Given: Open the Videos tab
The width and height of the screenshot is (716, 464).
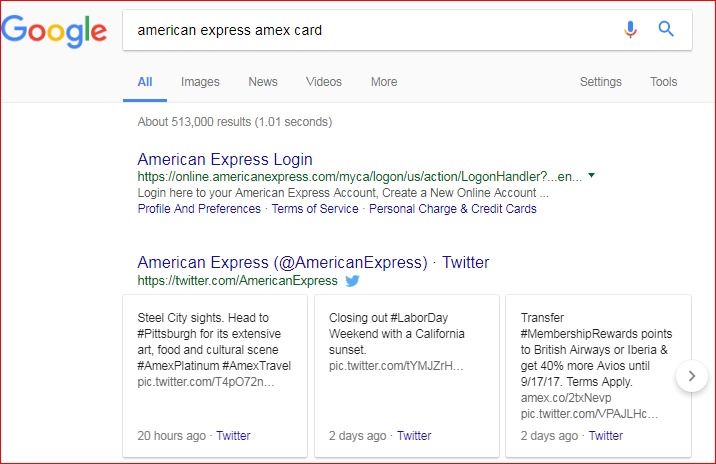Looking at the screenshot, I should click(x=324, y=82).
